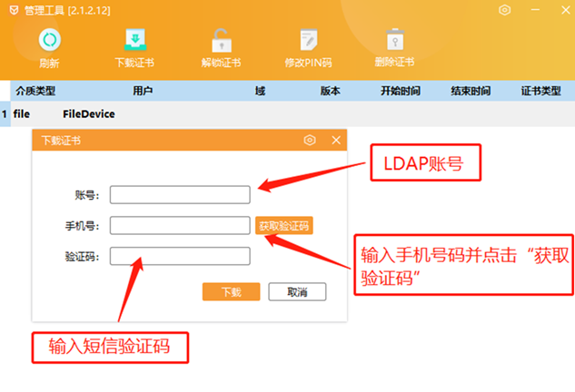Click the 刷新 refresh icon
Screen dimensions: 575x392
(x=49, y=40)
